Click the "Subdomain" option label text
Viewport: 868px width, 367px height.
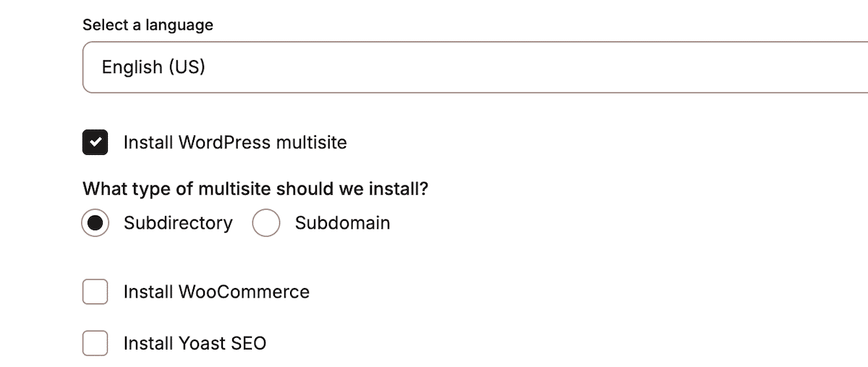point(342,223)
